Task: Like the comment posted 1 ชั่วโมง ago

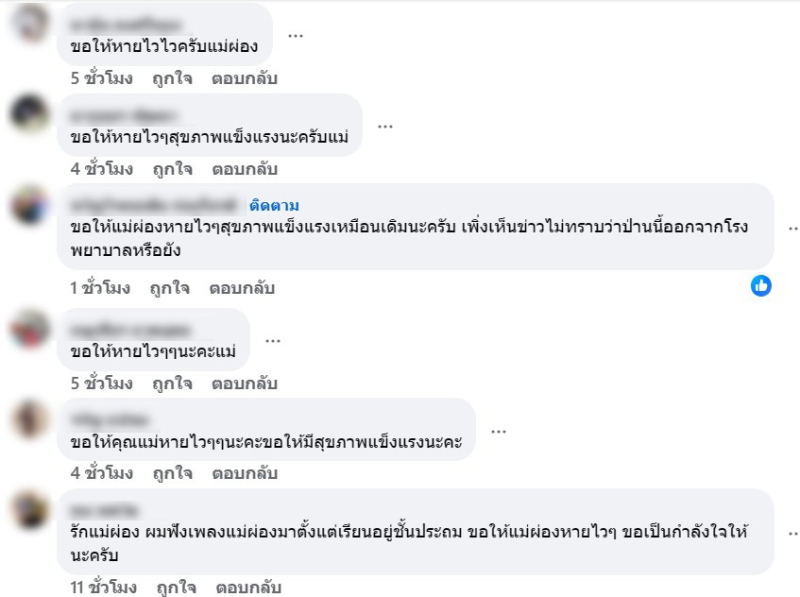Action: point(169,288)
